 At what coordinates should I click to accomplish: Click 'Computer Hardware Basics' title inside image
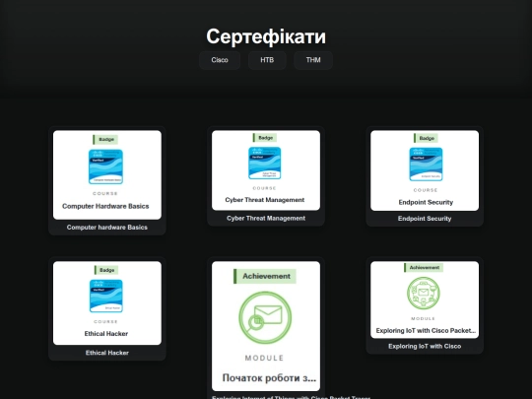click(105, 206)
